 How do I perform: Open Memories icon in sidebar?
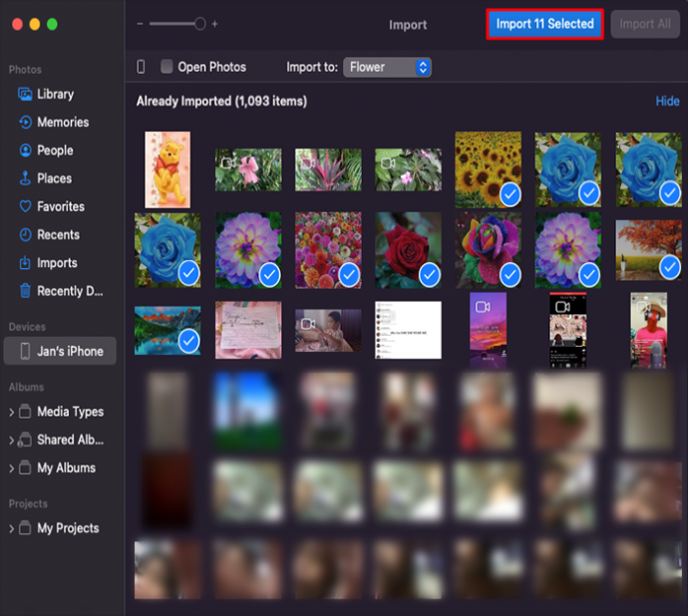coord(25,122)
